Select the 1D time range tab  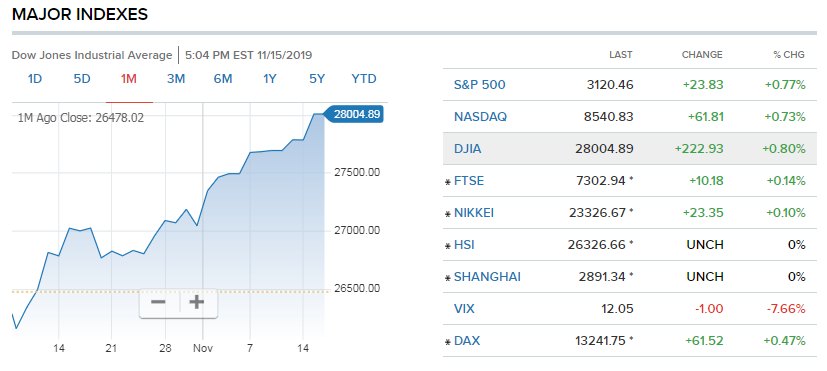[35, 79]
